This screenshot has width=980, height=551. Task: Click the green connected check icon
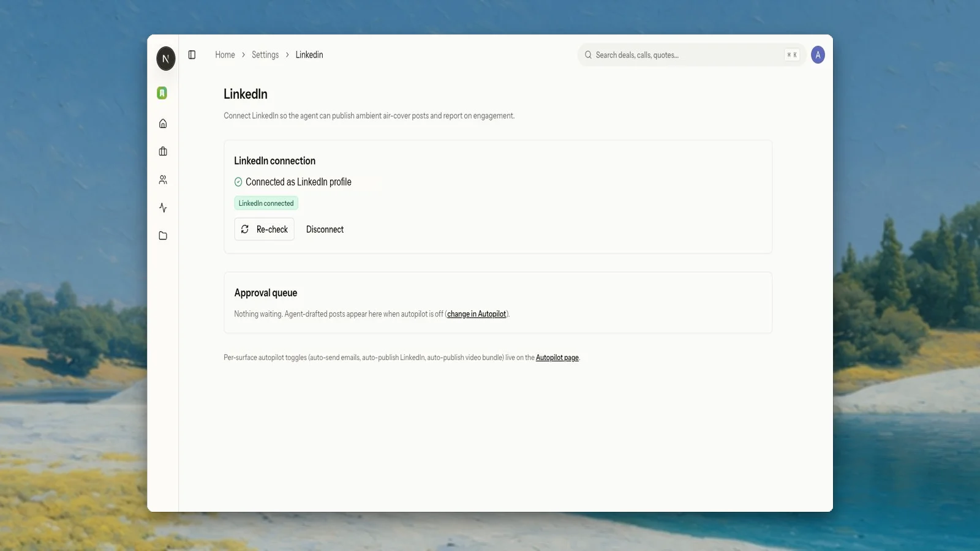click(238, 182)
